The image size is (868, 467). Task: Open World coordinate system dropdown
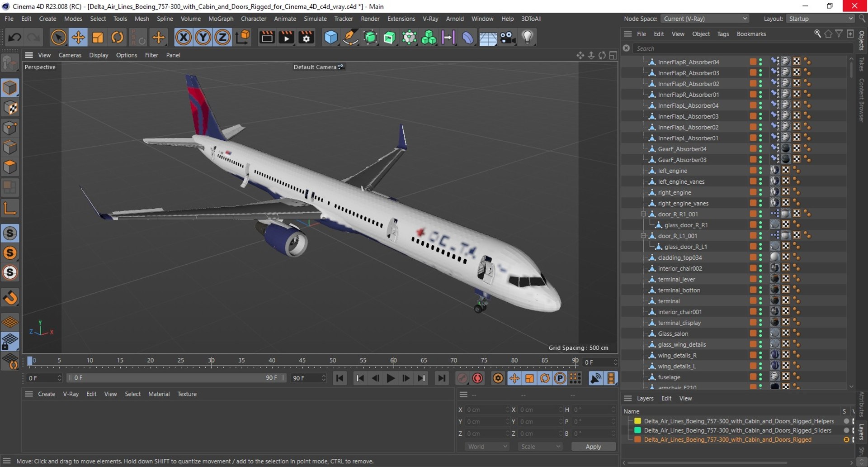pos(487,447)
